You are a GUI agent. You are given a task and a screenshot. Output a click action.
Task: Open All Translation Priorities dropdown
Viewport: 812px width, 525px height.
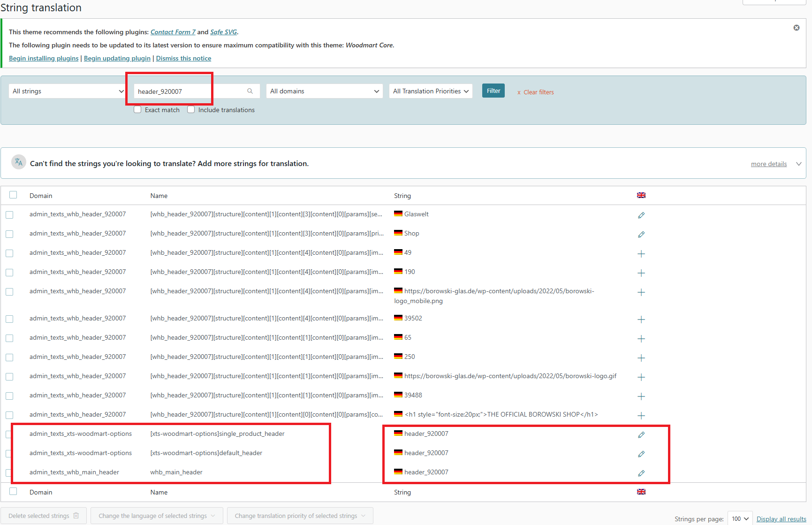[431, 91]
